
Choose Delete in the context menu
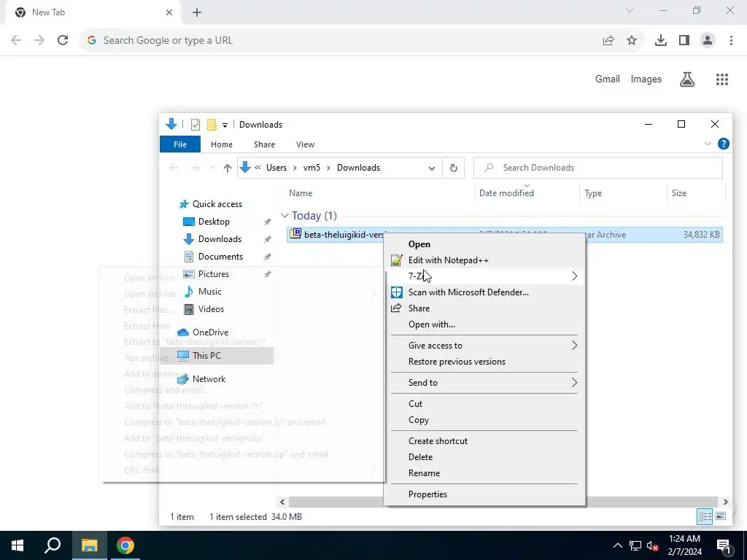(484, 457)
